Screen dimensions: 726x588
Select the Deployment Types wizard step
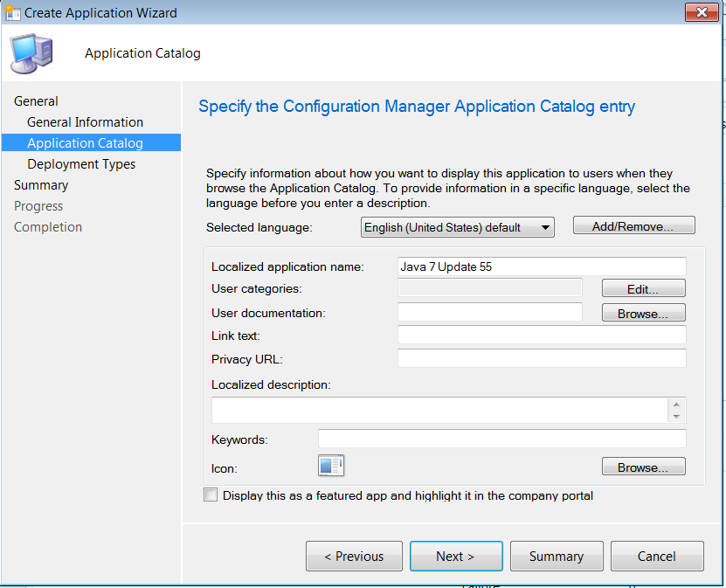[x=80, y=163]
